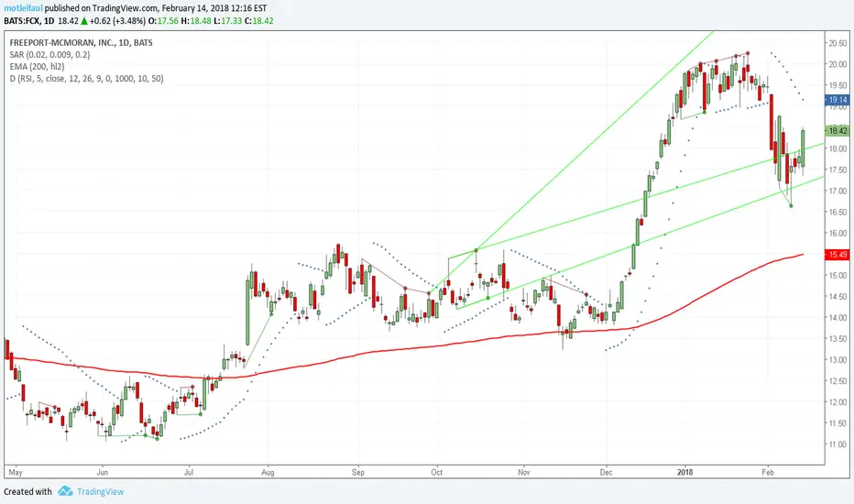The image size is (854, 504).
Task: Select the EMA (200, hl2) indicator label
Action: coord(37,67)
